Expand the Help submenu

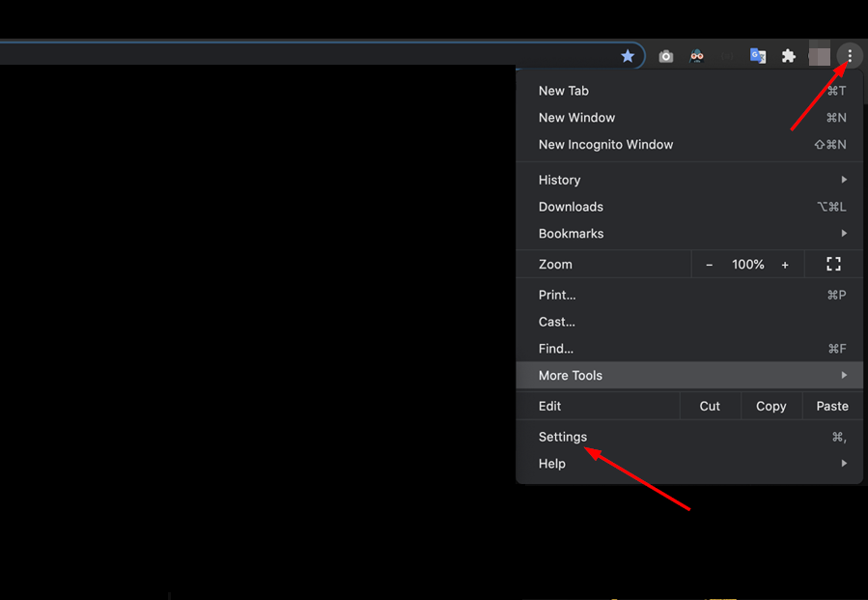[689, 464]
